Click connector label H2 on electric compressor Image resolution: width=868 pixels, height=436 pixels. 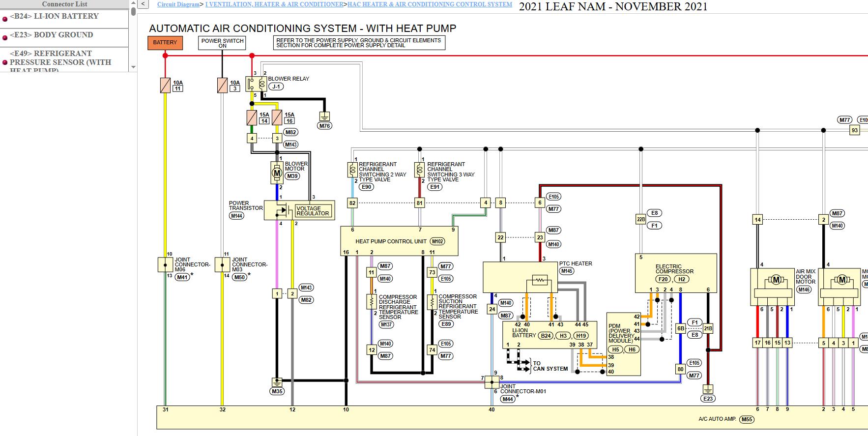681,279
